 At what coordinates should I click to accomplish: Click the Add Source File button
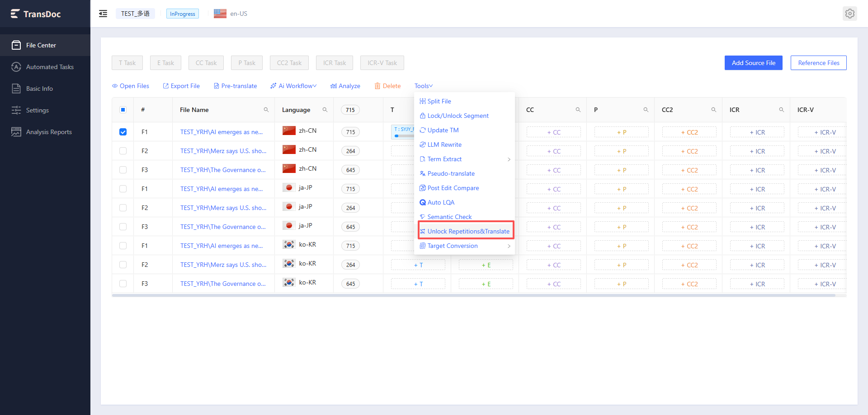point(753,63)
